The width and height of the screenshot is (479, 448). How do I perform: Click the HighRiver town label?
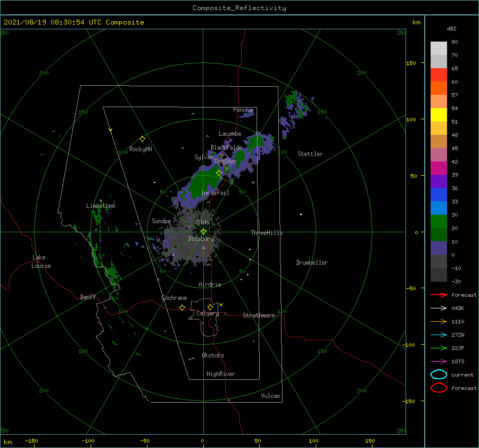221,374
